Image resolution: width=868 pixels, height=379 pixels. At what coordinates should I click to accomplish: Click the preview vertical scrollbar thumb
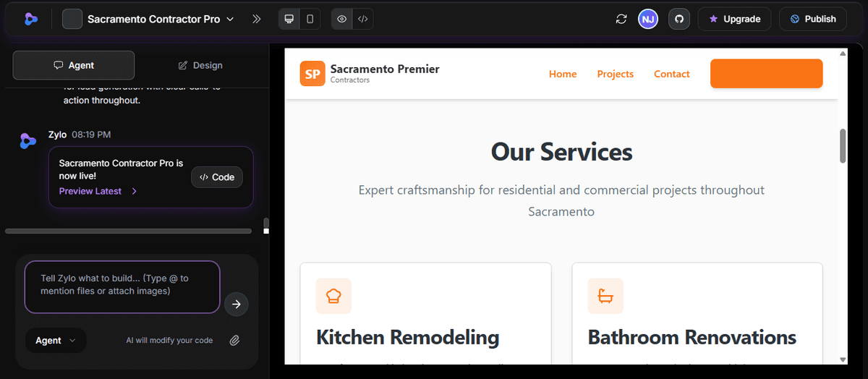(x=843, y=146)
